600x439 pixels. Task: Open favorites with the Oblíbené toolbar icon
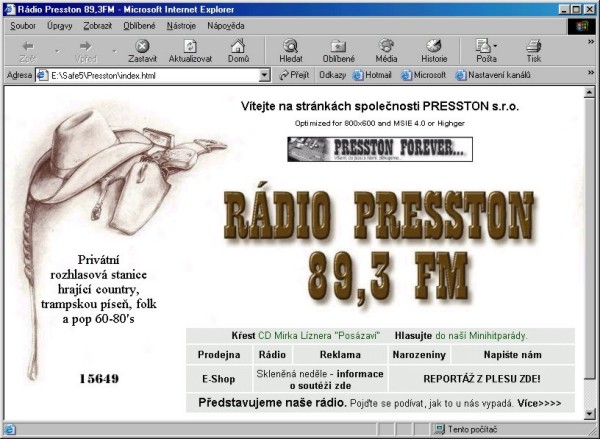pyautogui.click(x=338, y=46)
